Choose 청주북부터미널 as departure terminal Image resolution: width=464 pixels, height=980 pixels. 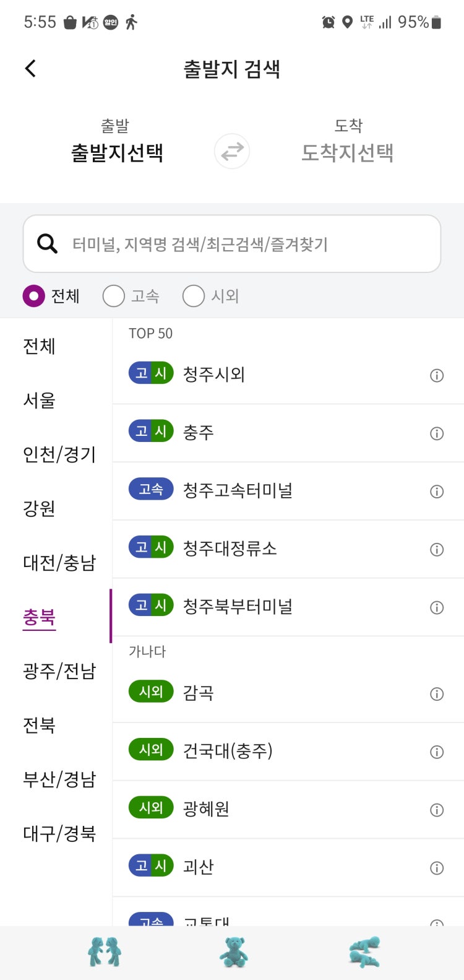(288, 607)
